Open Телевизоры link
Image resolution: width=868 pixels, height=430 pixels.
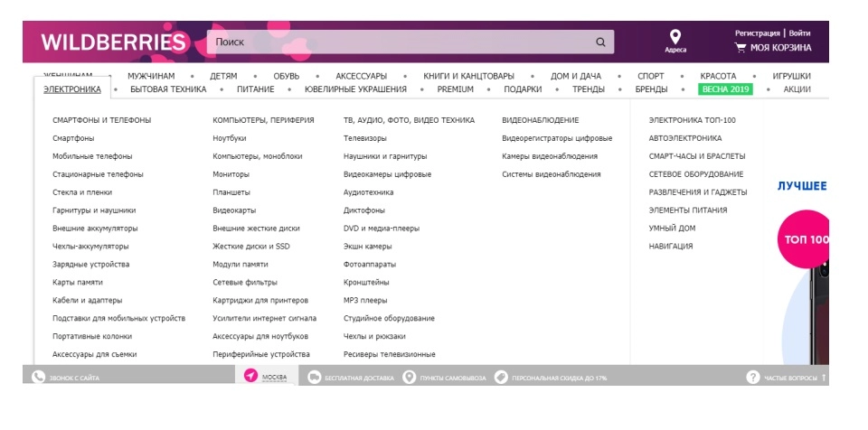pyautogui.click(x=365, y=138)
